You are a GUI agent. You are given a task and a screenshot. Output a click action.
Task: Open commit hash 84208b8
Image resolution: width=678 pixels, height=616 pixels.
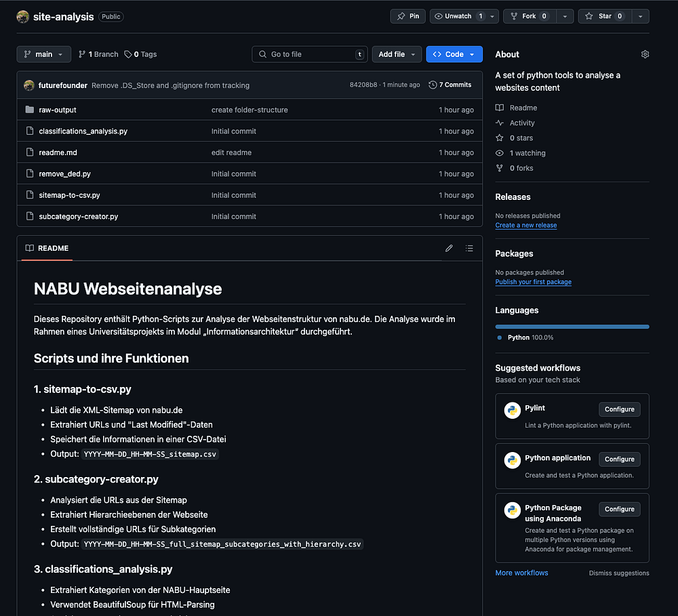tap(363, 85)
